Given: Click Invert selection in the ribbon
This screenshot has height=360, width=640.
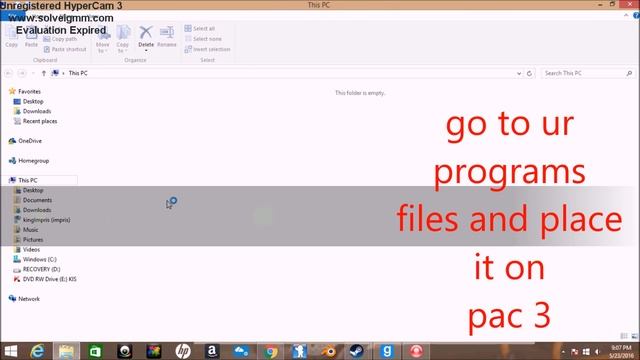Looking at the screenshot, I should click(207, 49).
